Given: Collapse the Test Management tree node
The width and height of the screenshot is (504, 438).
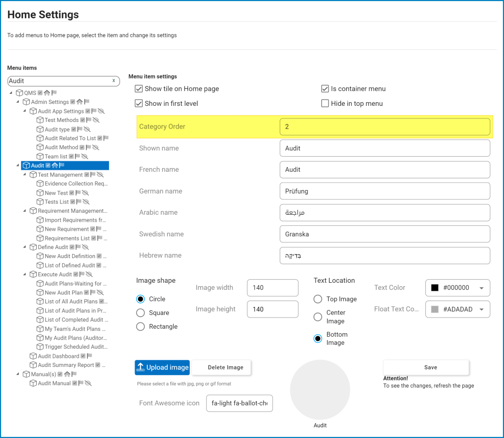Looking at the screenshot, I should coord(25,175).
